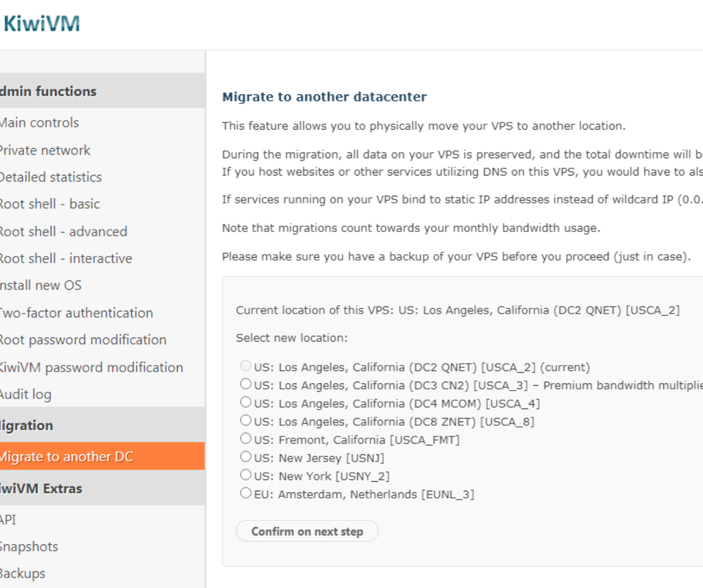
Task: Click the KiwiVM logo
Action: [x=42, y=23]
